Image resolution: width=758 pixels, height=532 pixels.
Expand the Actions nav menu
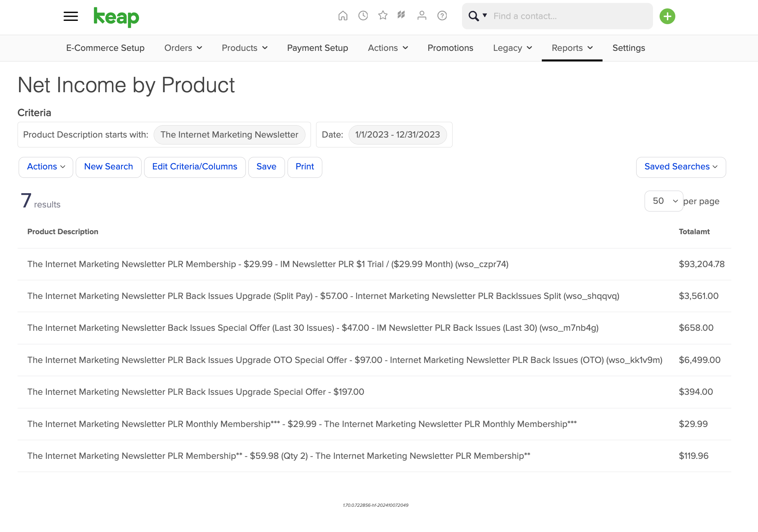pyautogui.click(x=388, y=48)
